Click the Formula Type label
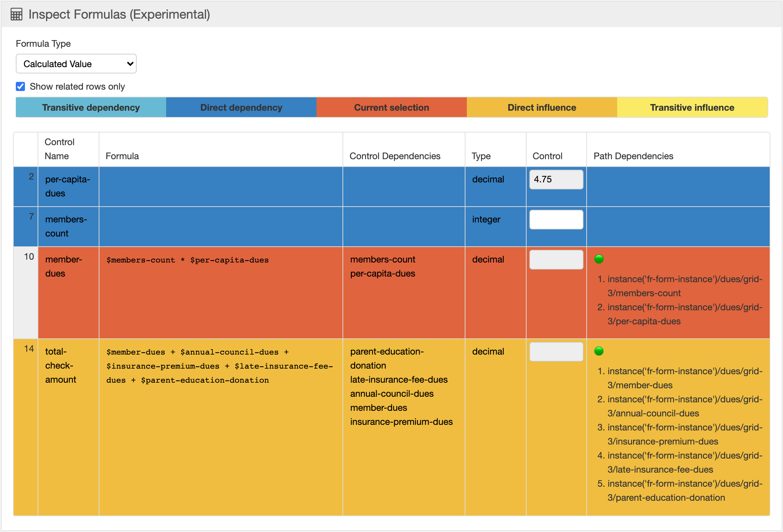This screenshot has width=783, height=532. pyautogui.click(x=43, y=44)
